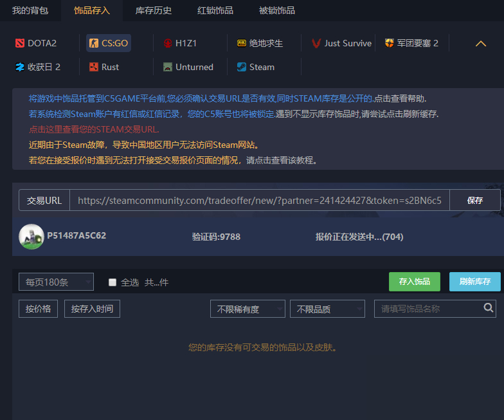Open the 红锁饰品 tab
Viewport: 504px width, 420px height.
click(215, 10)
